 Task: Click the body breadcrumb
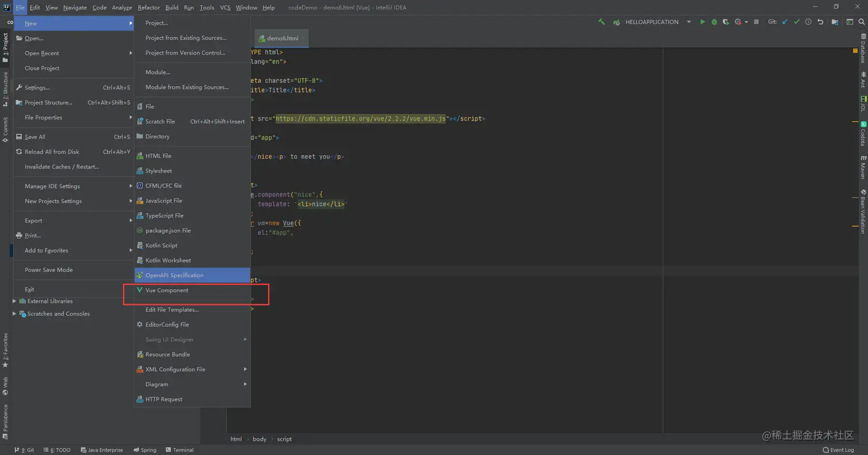259,439
